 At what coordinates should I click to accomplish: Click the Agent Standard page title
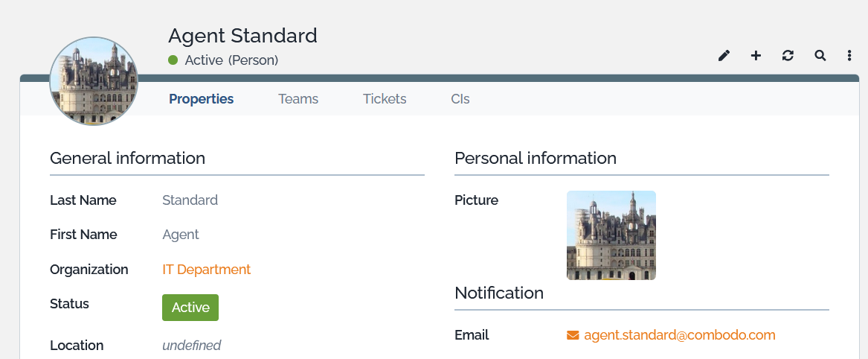coord(242,36)
